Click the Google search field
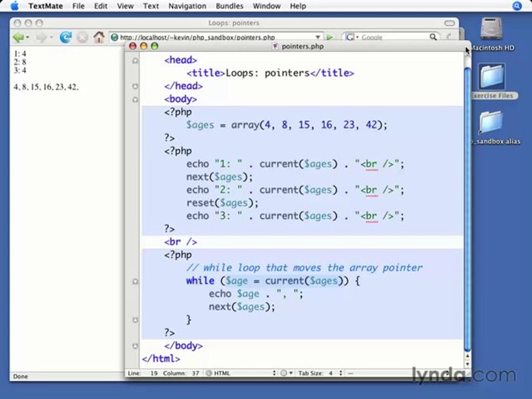The width and height of the screenshot is (532, 399). coord(394,37)
